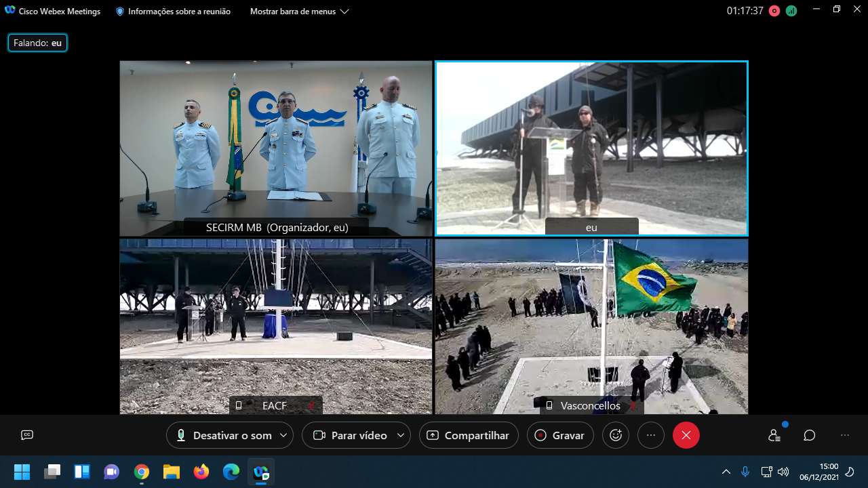
Task: Click the Falando: eu speaker label
Action: point(37,43)
